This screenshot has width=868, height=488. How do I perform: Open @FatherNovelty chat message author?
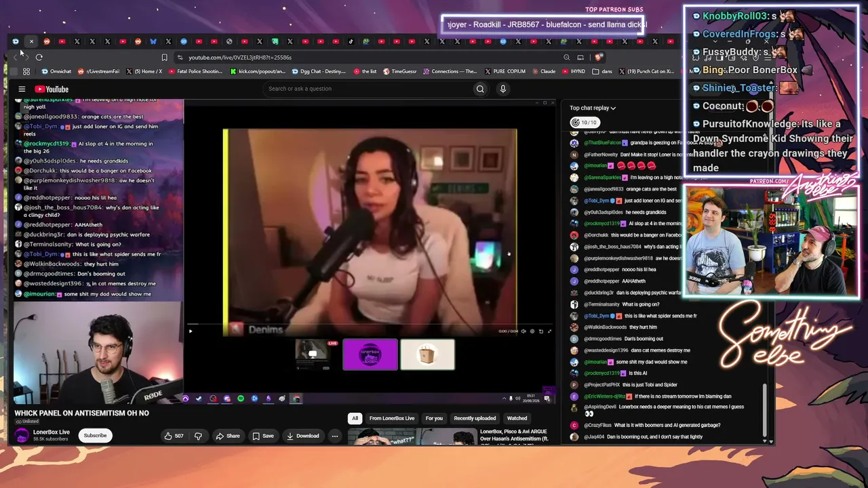pos(601,155)
